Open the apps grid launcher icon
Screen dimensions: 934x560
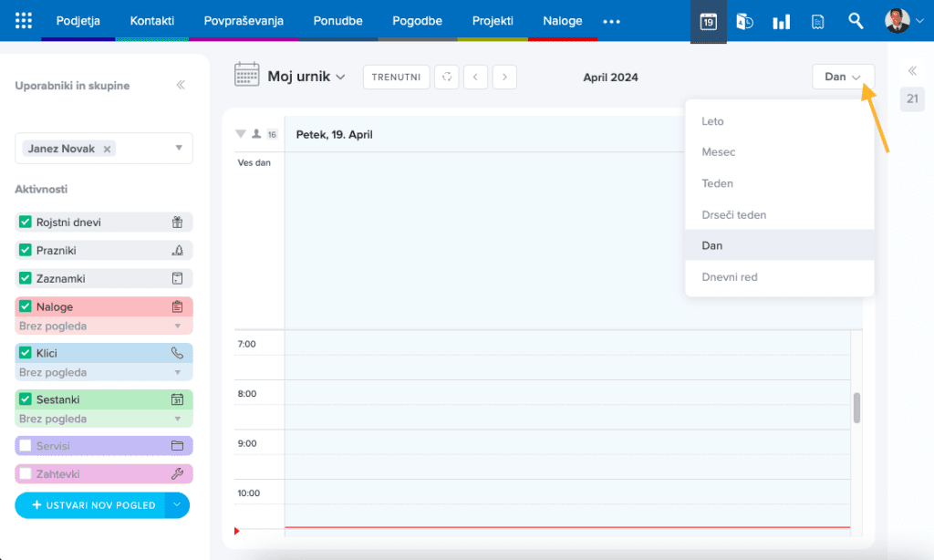[24, 21]
